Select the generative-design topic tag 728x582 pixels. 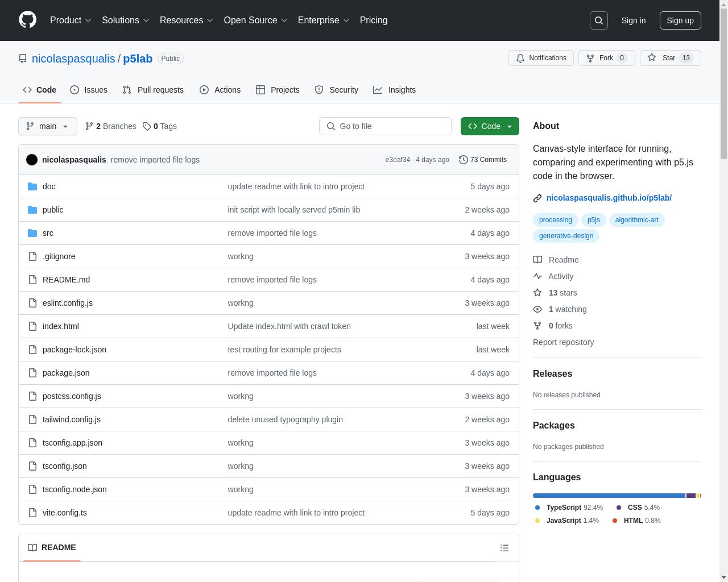point(566,236)
